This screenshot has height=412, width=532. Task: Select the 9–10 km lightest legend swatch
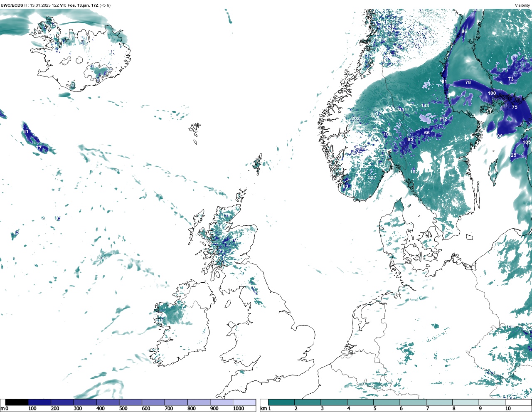click(x=492, y=402)
